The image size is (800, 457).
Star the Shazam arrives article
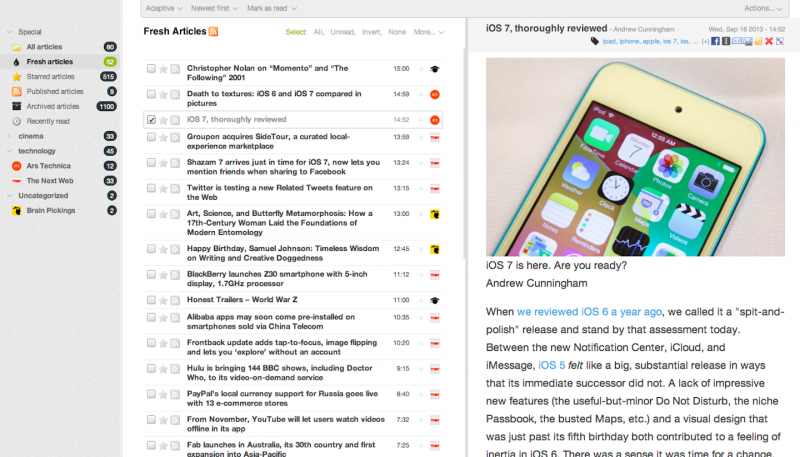pyautogui.click(x=163, y=162)
